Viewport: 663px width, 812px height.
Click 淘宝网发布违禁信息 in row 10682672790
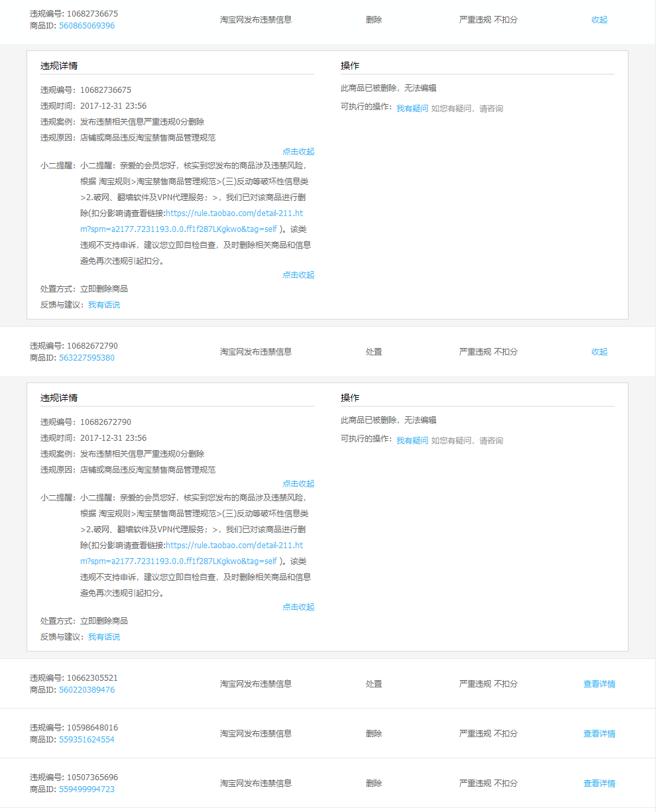tap(256, 352)
